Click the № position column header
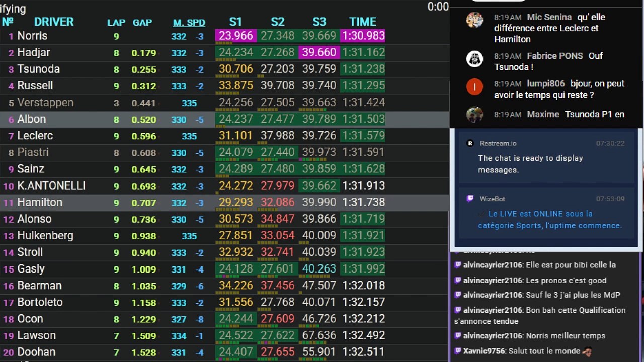The width and height of the screenshot is (644, 362). [x=8, y=22]
